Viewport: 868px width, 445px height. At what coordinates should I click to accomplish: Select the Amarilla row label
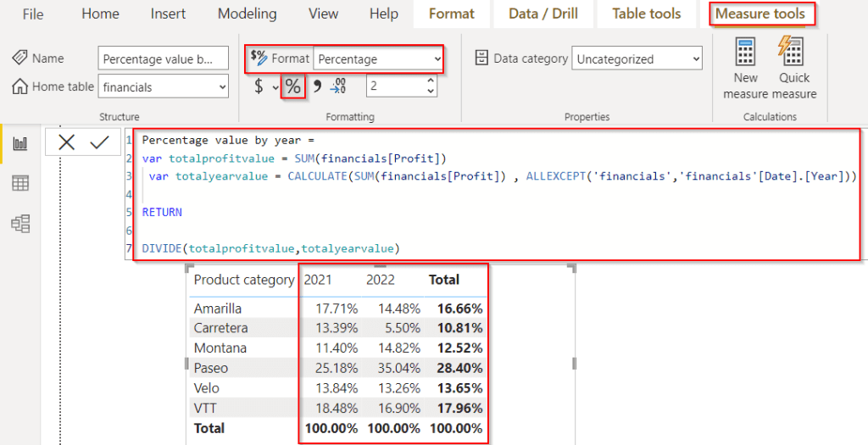pos(218,309)
